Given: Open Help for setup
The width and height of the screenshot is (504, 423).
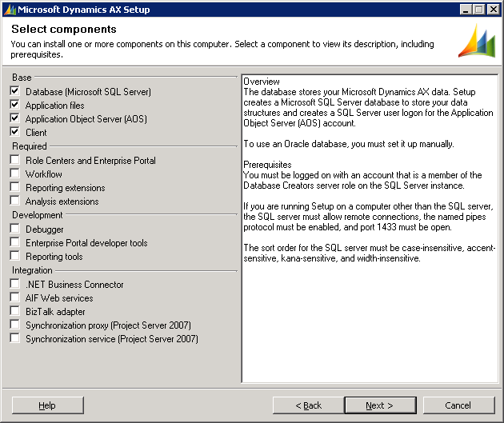Looking at the screenshot, I should [x=47, y=405].
